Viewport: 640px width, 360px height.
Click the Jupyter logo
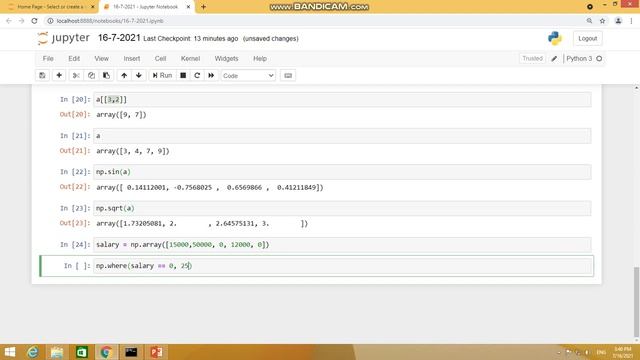[x=63, y=38]
